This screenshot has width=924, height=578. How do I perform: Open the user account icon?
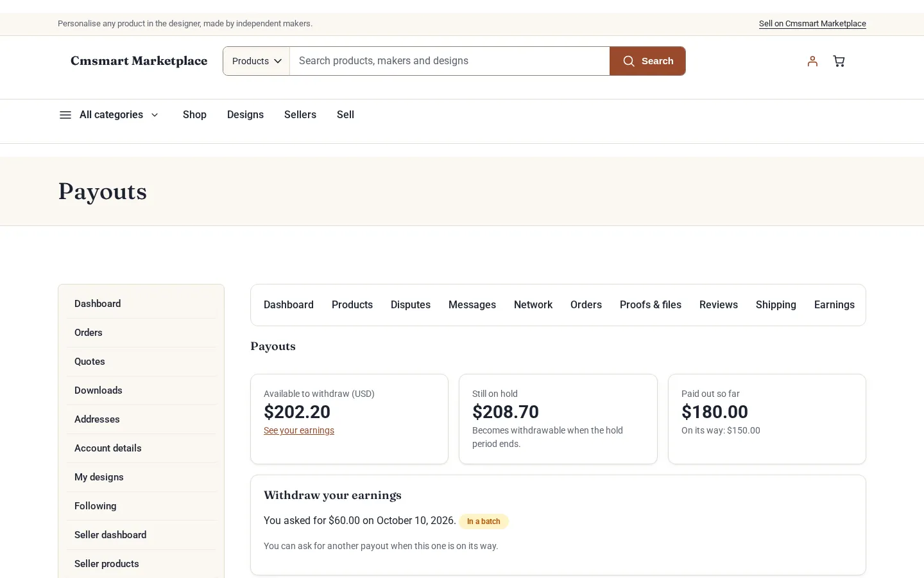pos(812,61)
